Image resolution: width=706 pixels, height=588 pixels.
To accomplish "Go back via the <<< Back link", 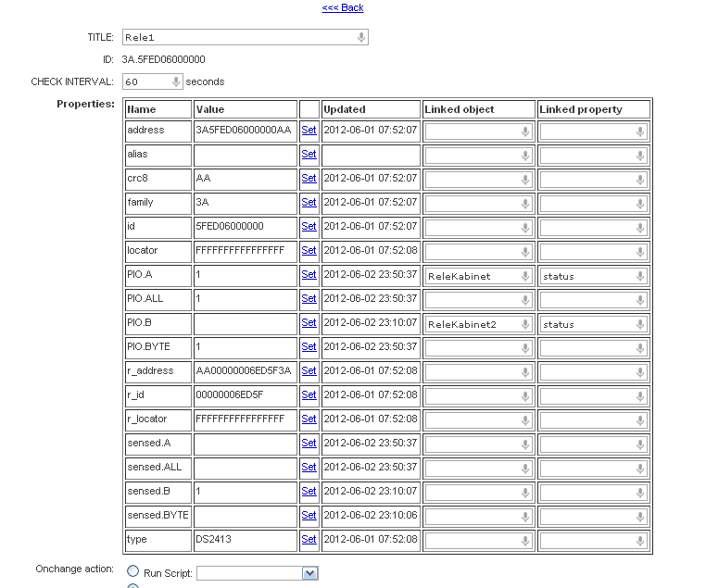I will pos(343,7).
